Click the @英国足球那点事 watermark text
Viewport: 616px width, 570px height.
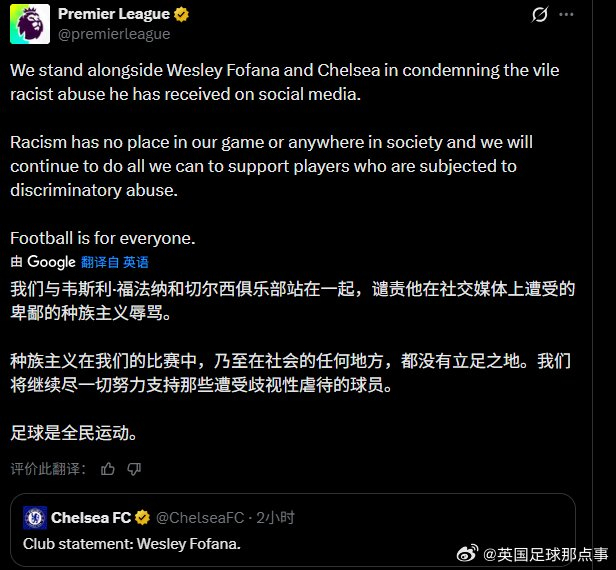click(x=546, y=553)
